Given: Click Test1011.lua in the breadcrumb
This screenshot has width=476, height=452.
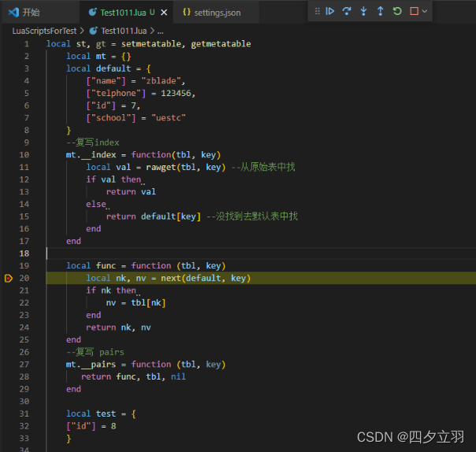Looking at the screenshot, I should pyautogui.click(x=124, y=31).
